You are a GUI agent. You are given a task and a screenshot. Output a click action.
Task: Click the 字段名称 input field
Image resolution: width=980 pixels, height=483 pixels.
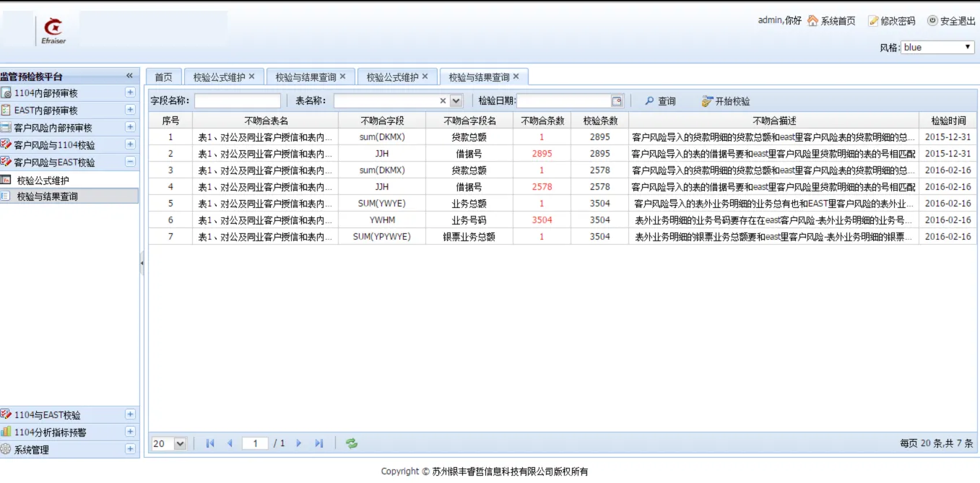coord(237,101)
